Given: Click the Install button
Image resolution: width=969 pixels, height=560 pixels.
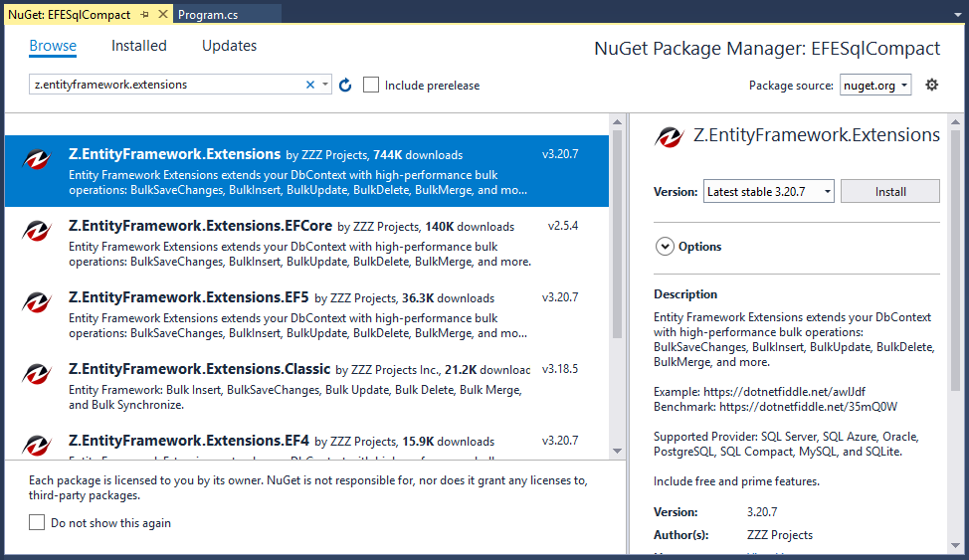Looking at the screenshot, I should coord(889,192).
